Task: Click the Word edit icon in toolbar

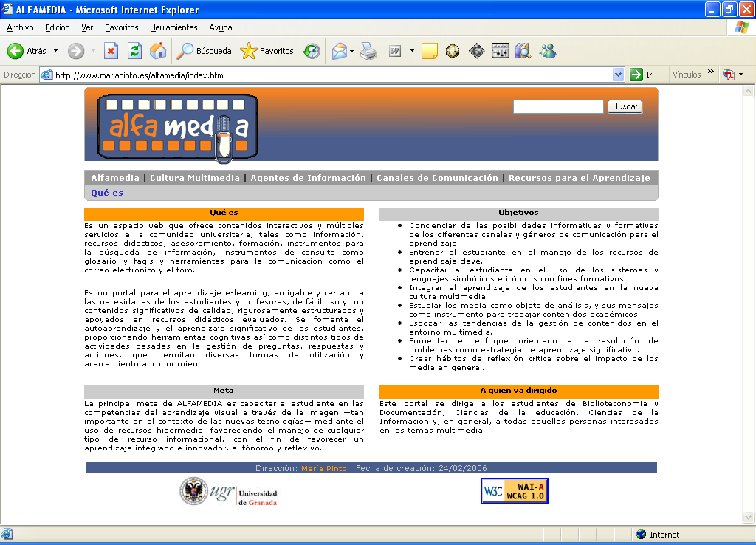Action: click(x=395, y=51)
